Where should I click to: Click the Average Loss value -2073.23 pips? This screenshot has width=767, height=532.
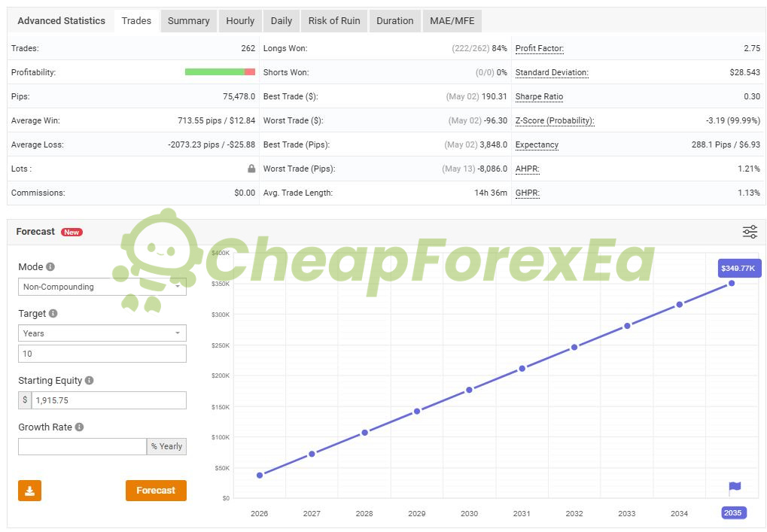212,144
